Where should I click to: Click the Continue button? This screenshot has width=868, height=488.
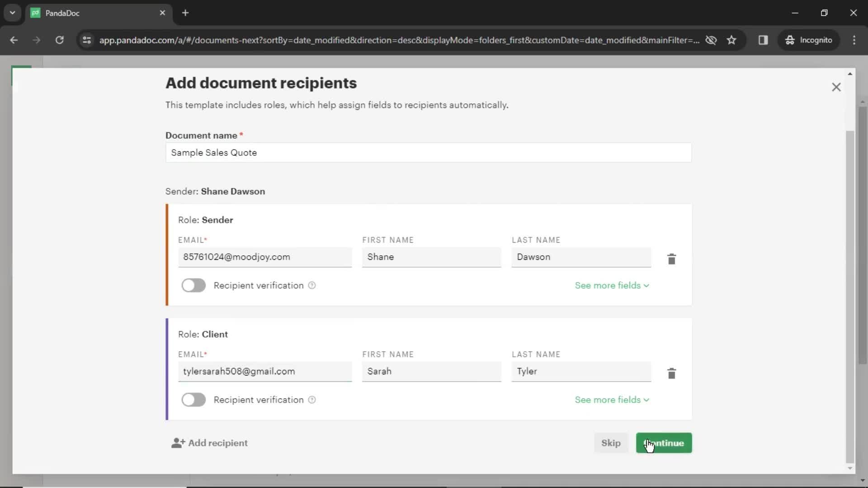(x=664, y=442)
